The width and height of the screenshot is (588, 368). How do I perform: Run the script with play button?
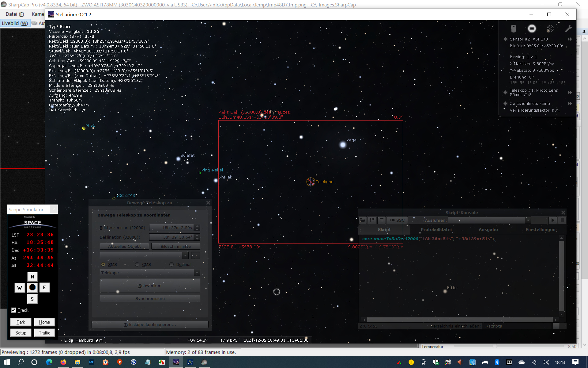pyautogui.click(x=553, y=220)
